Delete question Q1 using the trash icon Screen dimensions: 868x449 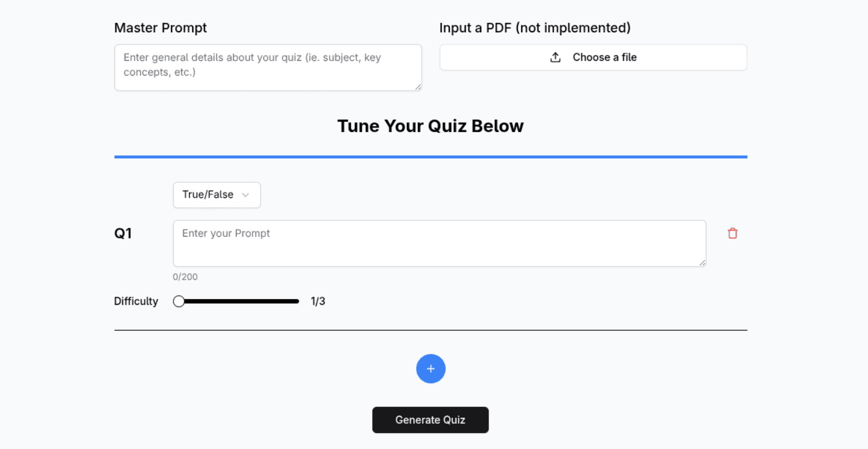(x=732, y=233)
